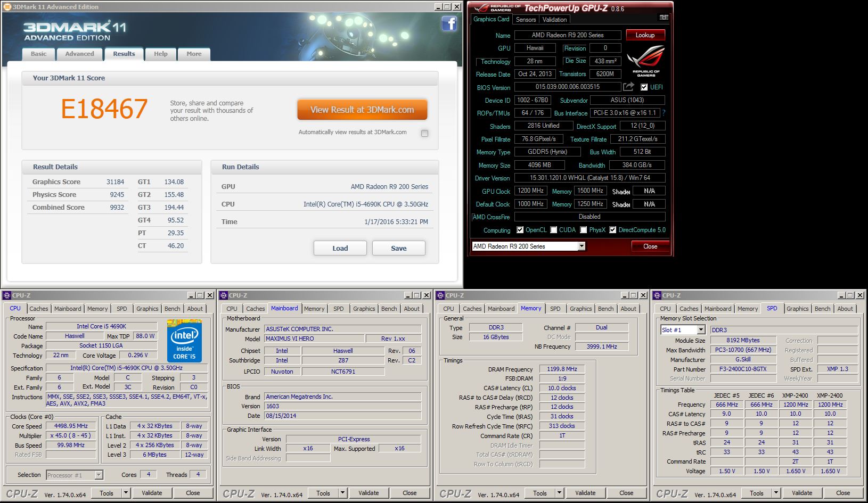The width and height of the screenshot is (868, 503).
Task: Click the GPU-Z screenshot camera icon
Action: pyautogui.click(x=664, y=18)
